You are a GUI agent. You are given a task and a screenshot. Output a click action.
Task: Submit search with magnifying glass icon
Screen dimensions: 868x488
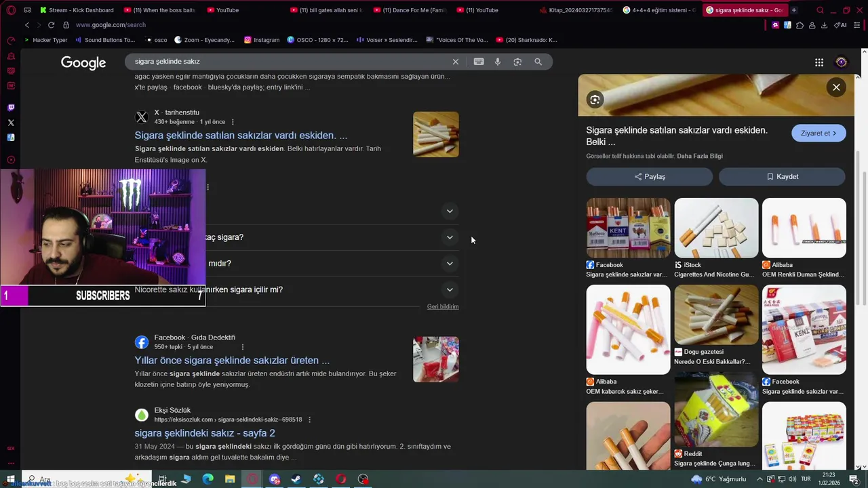[538, 62]
